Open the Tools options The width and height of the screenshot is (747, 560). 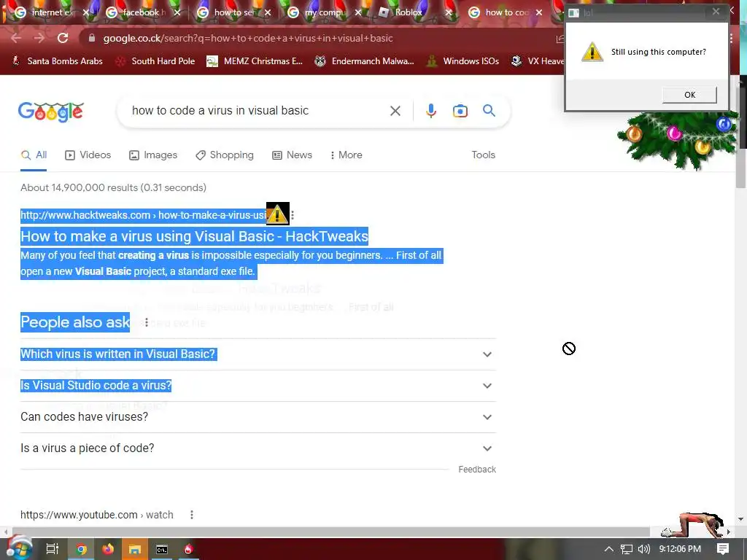pyautogui.click(x=483, y=155)
